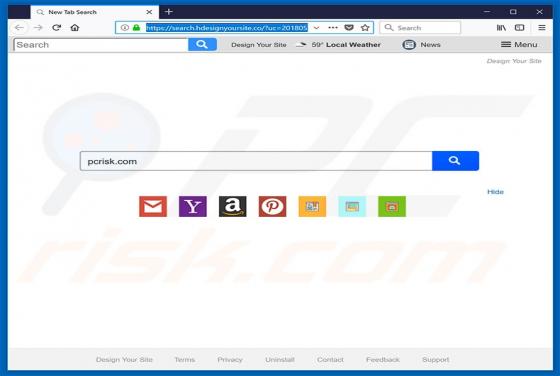Reload the page with refresh icon
The height and width of the screenshot is (376, 560).
tap(56, 27)
